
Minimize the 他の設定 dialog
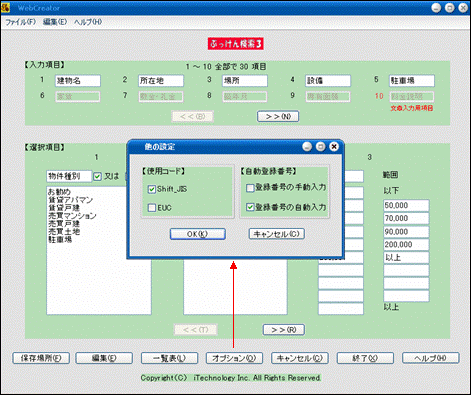coord(307,147)
